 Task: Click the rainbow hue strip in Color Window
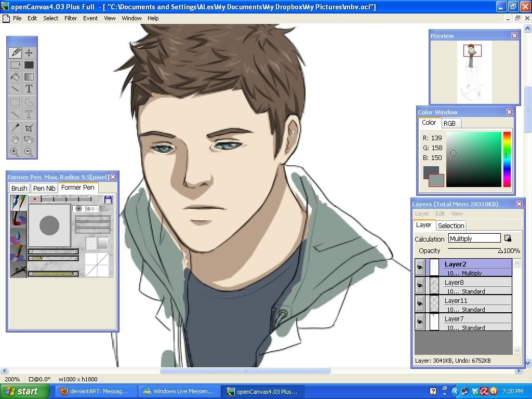[507, 159]
